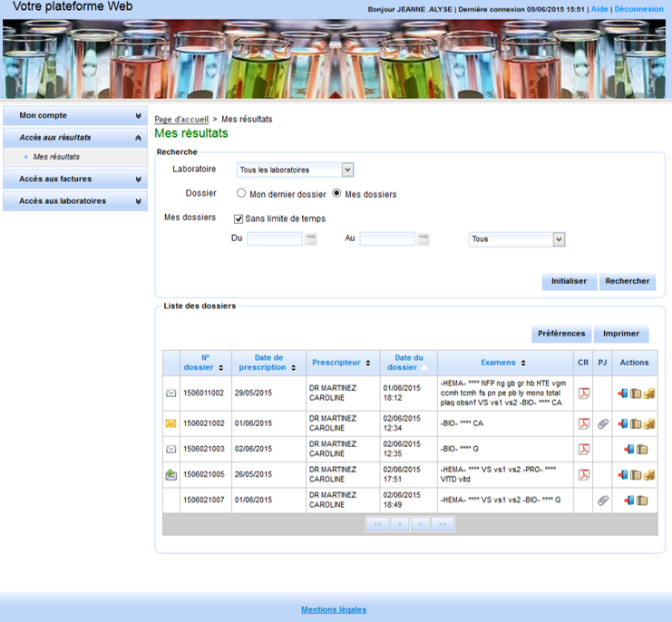Toggle 'Sans limite de temps' checkbox

click(239, 219)
